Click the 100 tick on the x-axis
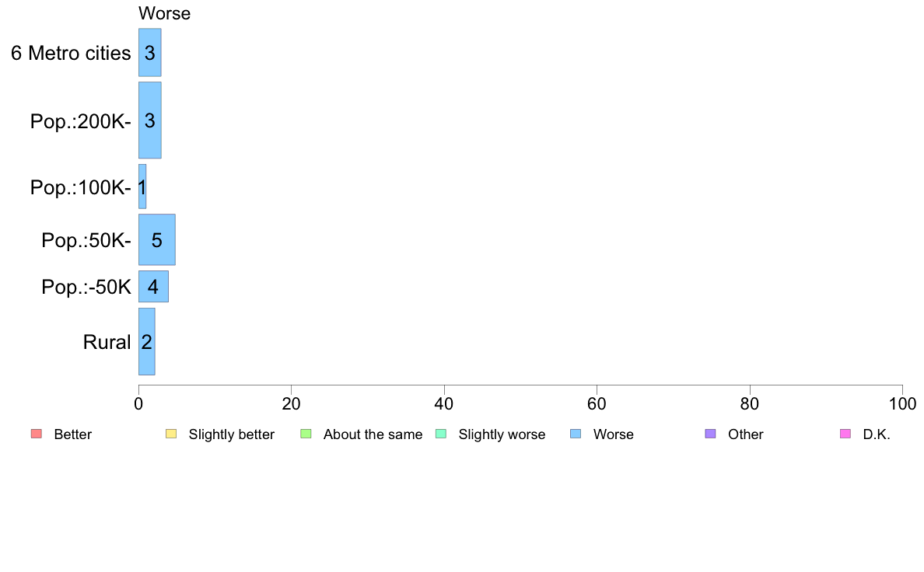The width and height of the screenshot is (924, 572). [902, 403]
